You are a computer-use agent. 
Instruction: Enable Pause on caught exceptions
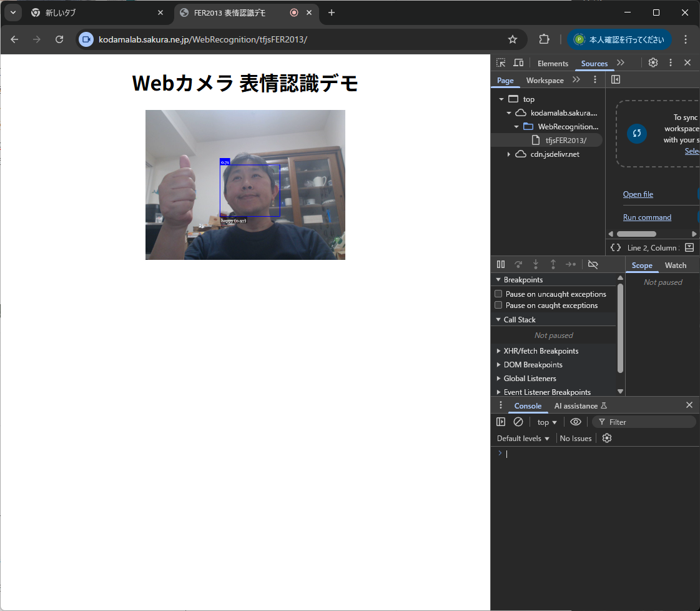pyautogui.click(x=498, y=305)
